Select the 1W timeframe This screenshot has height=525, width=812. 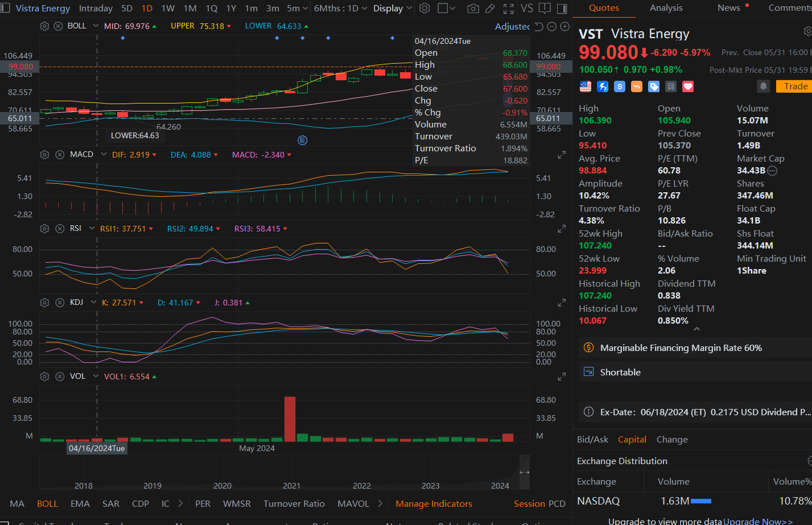click(x=168, y=9)
